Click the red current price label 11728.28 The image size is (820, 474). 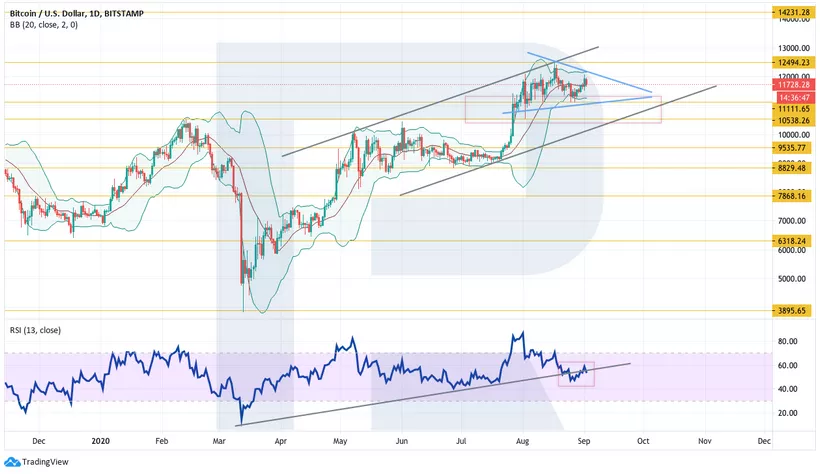792,86
